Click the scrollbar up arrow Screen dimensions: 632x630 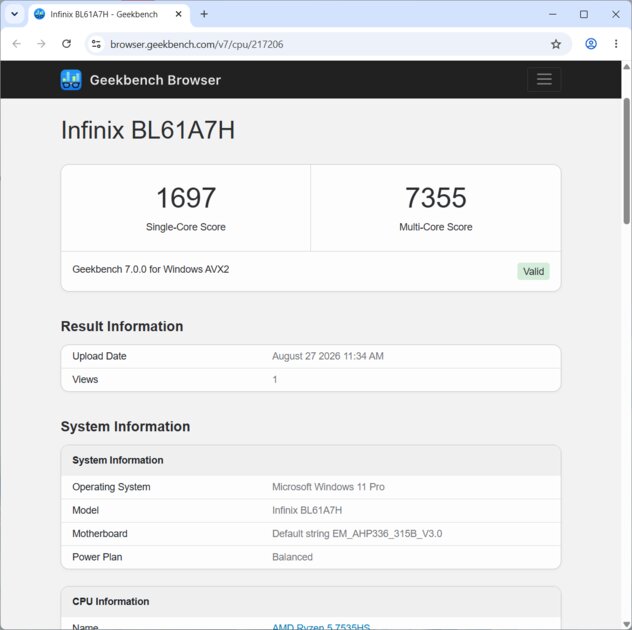click(627, 67)
